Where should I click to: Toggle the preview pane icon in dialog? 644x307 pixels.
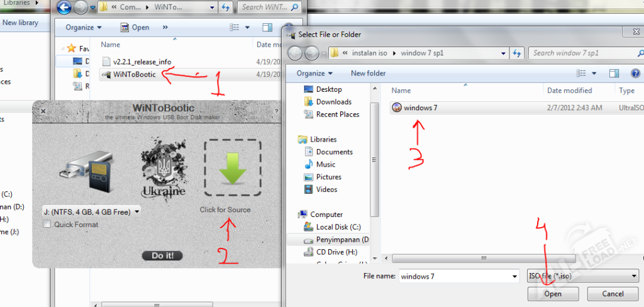[x=614, y=73]
